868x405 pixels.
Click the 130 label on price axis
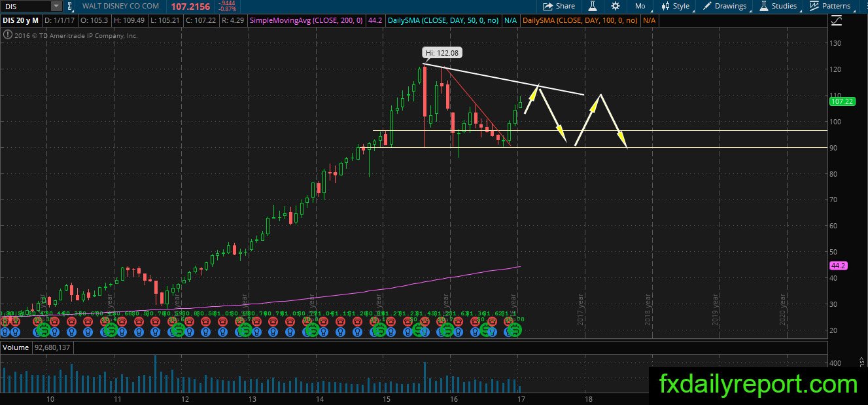coord(837,43)
